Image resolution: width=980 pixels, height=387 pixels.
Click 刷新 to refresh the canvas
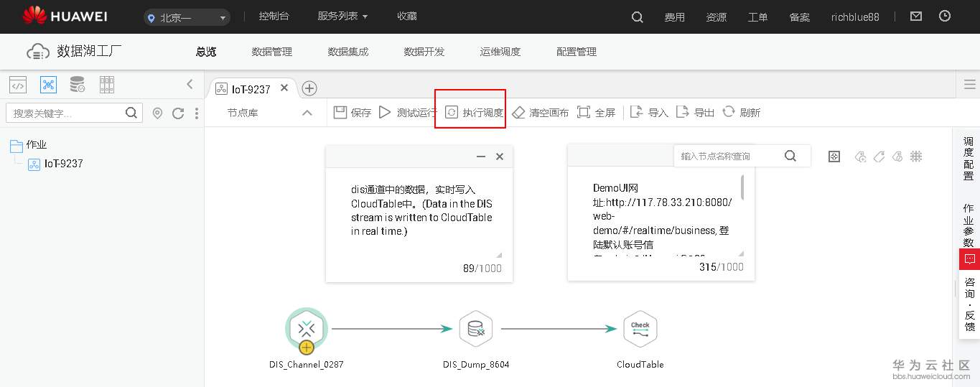742,113
